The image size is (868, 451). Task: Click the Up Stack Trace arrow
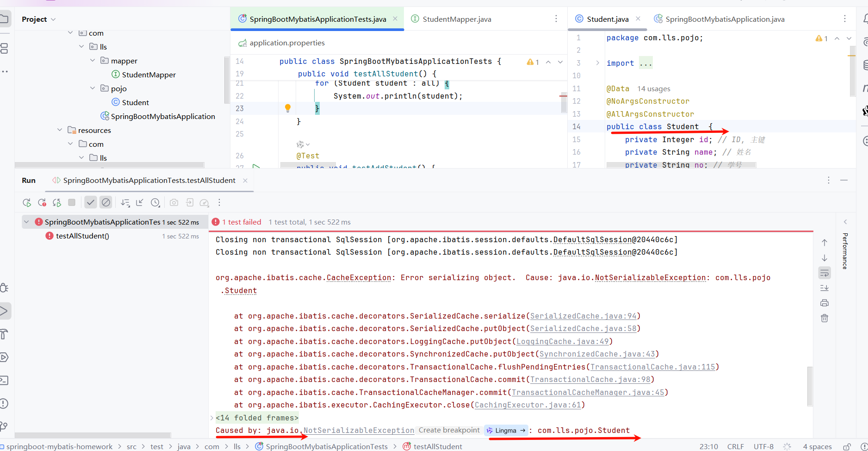coord(825,242)
